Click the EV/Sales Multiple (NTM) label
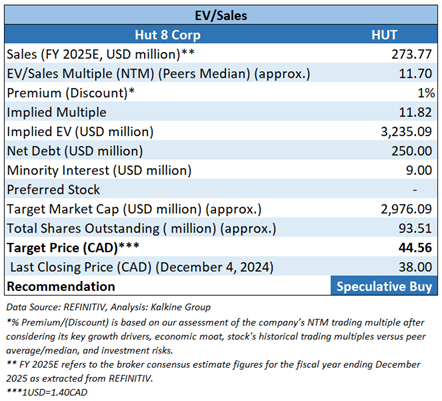The width and height of the screenshot is (442, 401). (158, 73)
